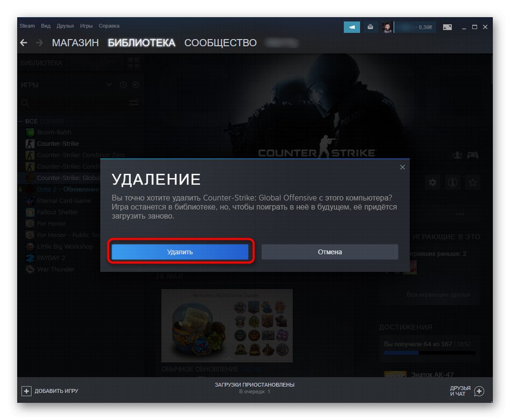
Task: Open the Вид menu
Action: pyautogui.click(x=46, y=26)
